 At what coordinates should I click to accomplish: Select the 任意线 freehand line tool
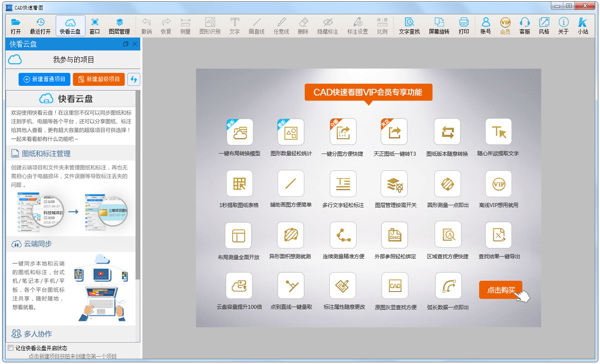(x=281, y=26)
